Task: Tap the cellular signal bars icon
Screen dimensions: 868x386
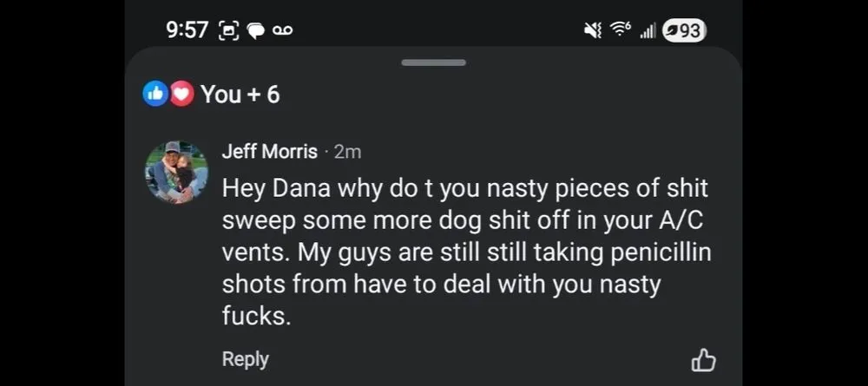Action: point(647,31)
